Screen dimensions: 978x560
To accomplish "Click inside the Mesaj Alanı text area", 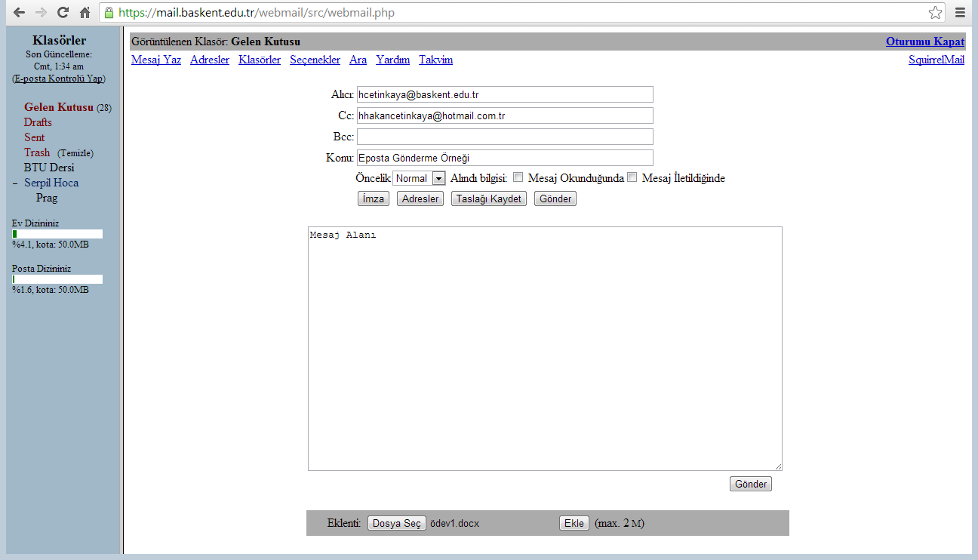I will 545,349.
